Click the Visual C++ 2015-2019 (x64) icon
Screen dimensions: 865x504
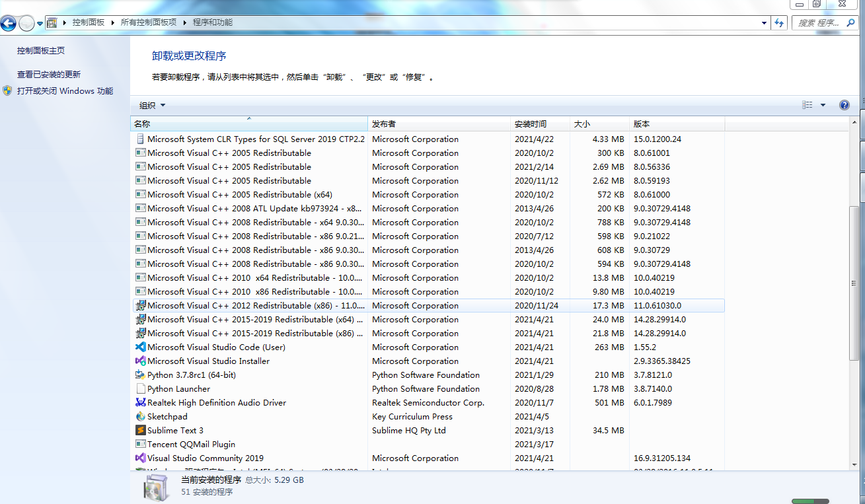tap(140, 320)
